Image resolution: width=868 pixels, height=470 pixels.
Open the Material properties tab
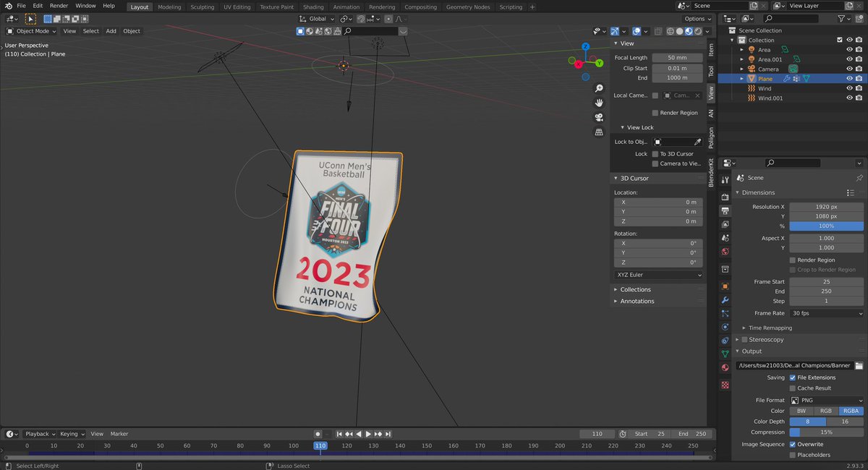[x=725, y=367]
